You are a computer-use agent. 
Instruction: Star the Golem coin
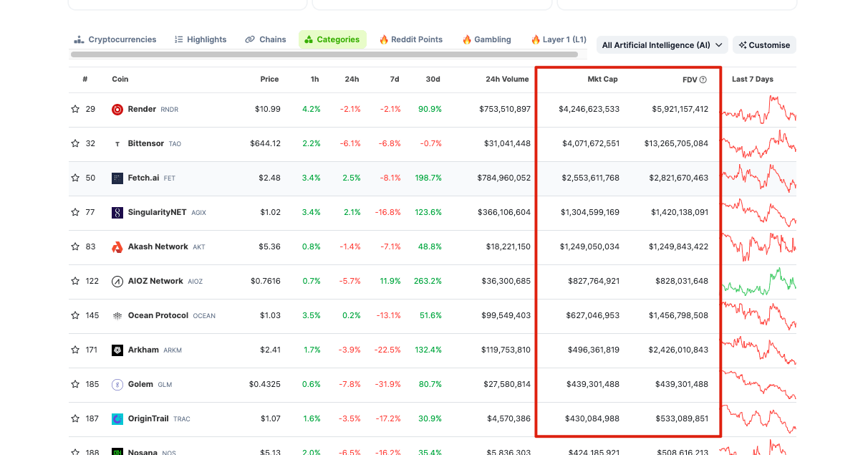pos(75,385)
